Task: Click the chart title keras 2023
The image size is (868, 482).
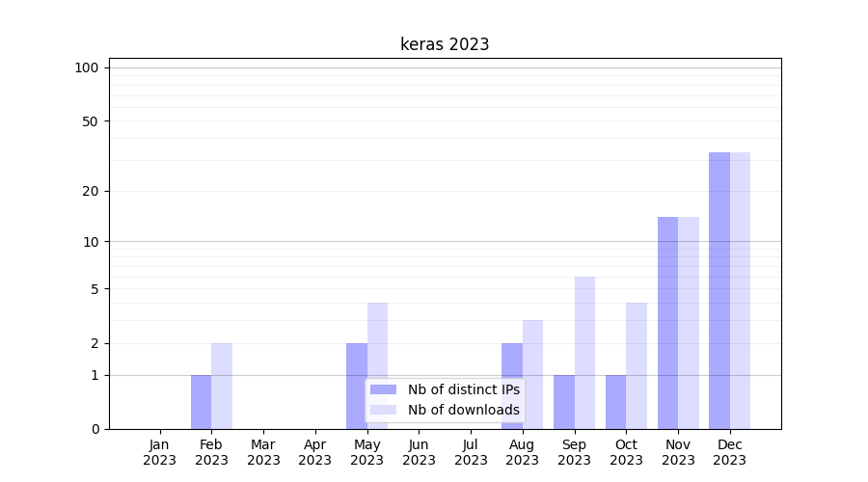Action: (x=445, y=44)
